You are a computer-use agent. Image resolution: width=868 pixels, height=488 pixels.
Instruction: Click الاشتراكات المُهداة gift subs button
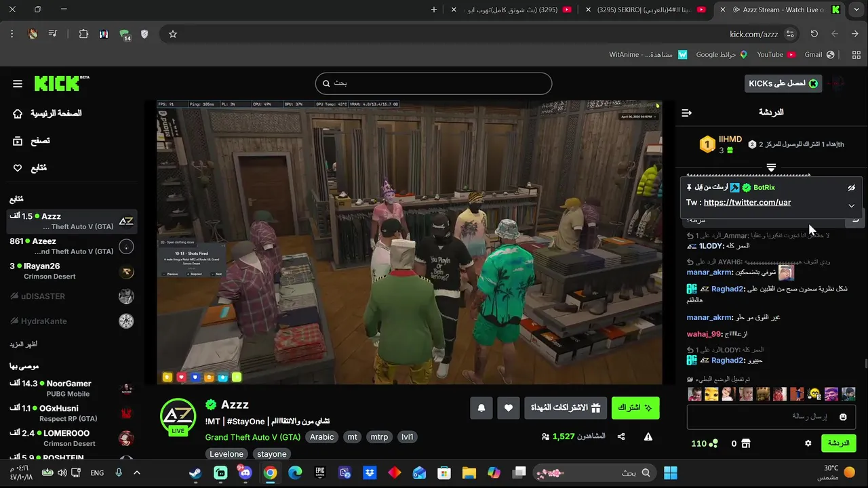565,407
